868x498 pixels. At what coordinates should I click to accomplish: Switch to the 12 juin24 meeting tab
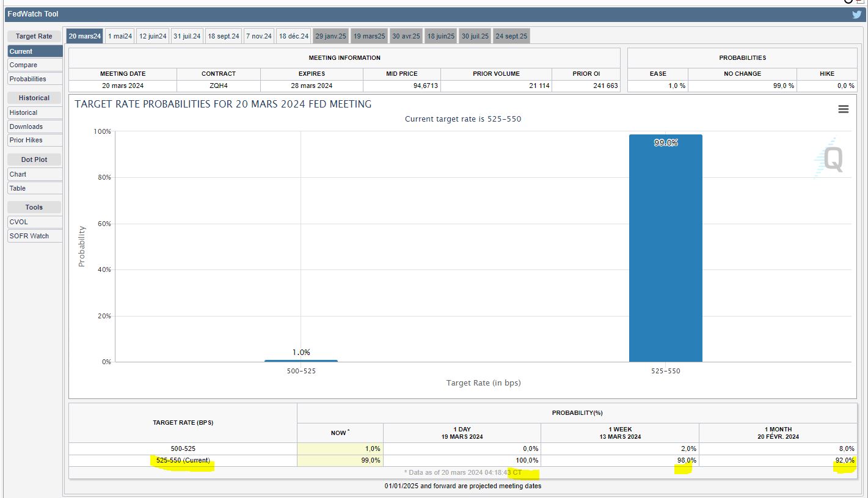(x=153, y=36)
